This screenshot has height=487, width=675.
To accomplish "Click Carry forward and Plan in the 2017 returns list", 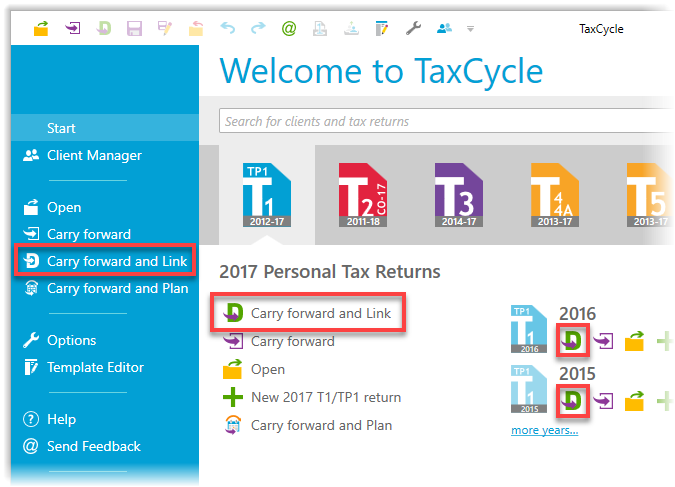I will (308, 425).
